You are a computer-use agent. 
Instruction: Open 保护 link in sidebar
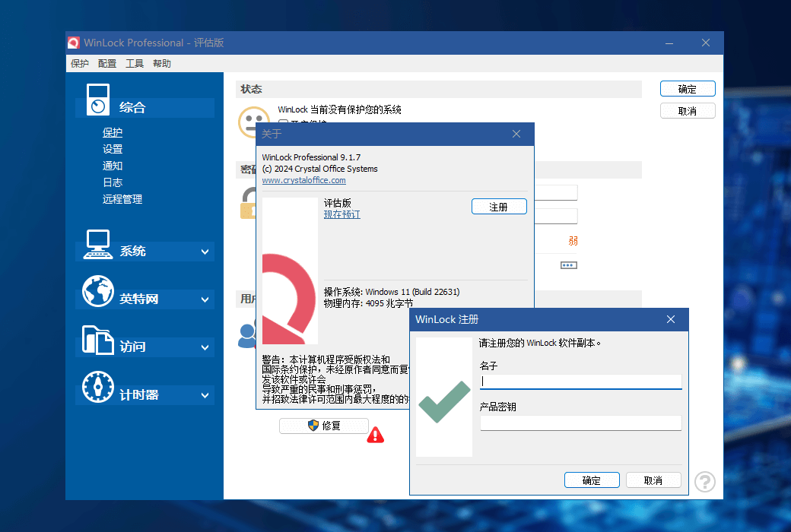[x=113, y=133]
